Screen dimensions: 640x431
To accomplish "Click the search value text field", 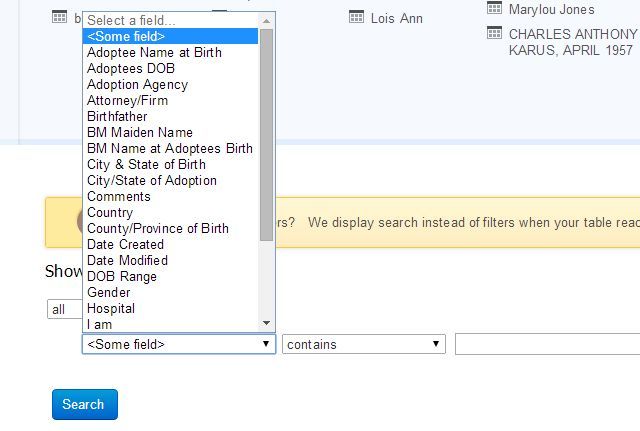I will tap(547, 344).
